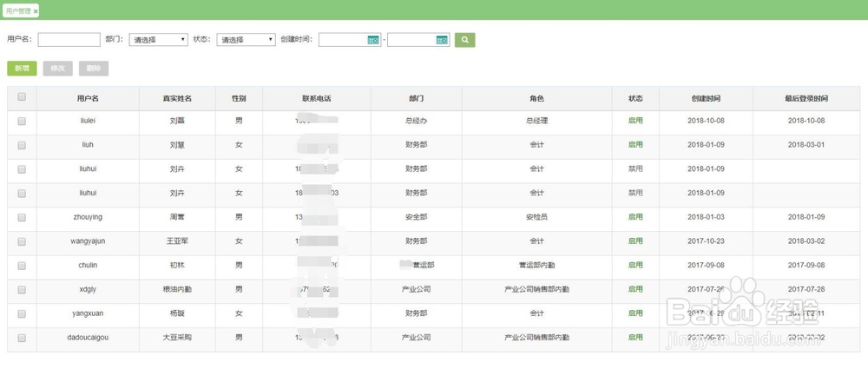Click the real name 刘慧 cell

177,145
